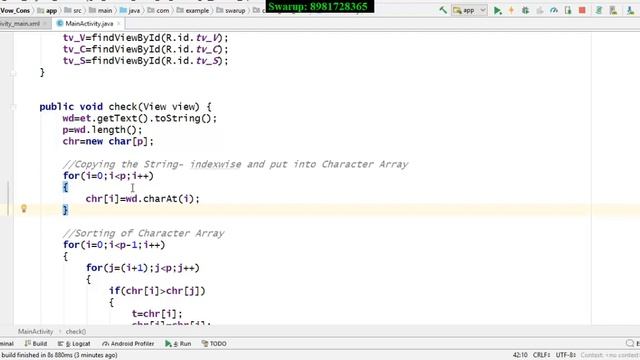Viewport: 640px width, 360px height.
Task: Close the MainActivity.java tab
Action: click(119, 24)
